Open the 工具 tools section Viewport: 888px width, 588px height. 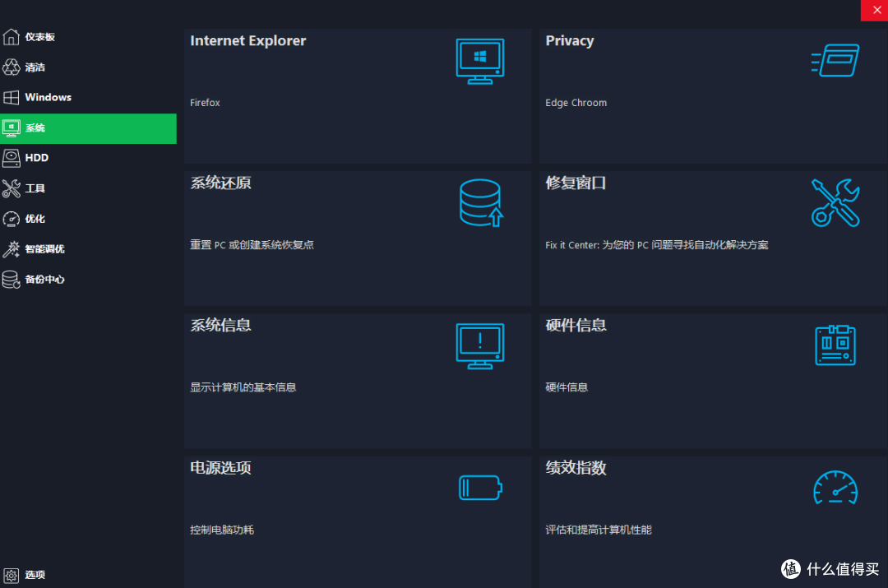pos(88,188)
